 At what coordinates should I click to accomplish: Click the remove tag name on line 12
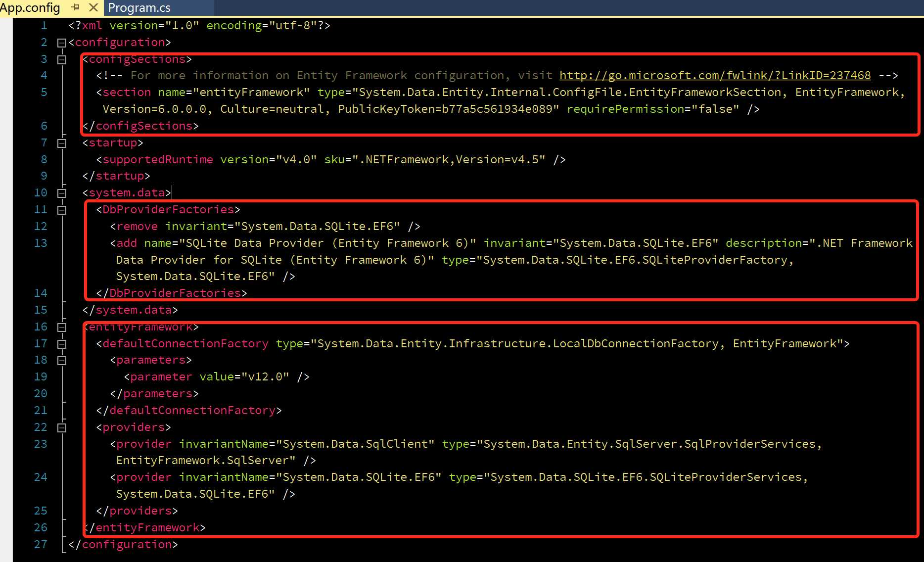[137, 226]
